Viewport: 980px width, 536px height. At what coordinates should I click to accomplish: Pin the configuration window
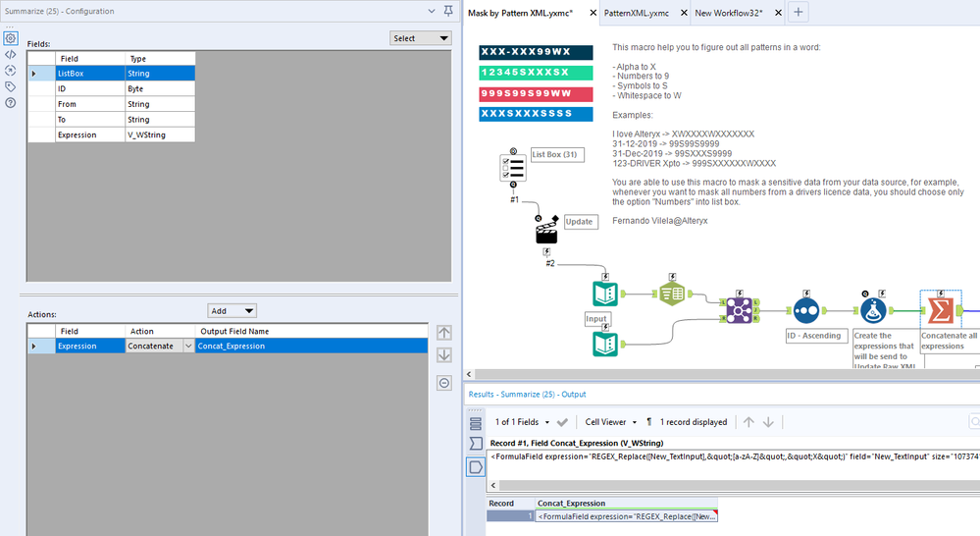point(448,11)
